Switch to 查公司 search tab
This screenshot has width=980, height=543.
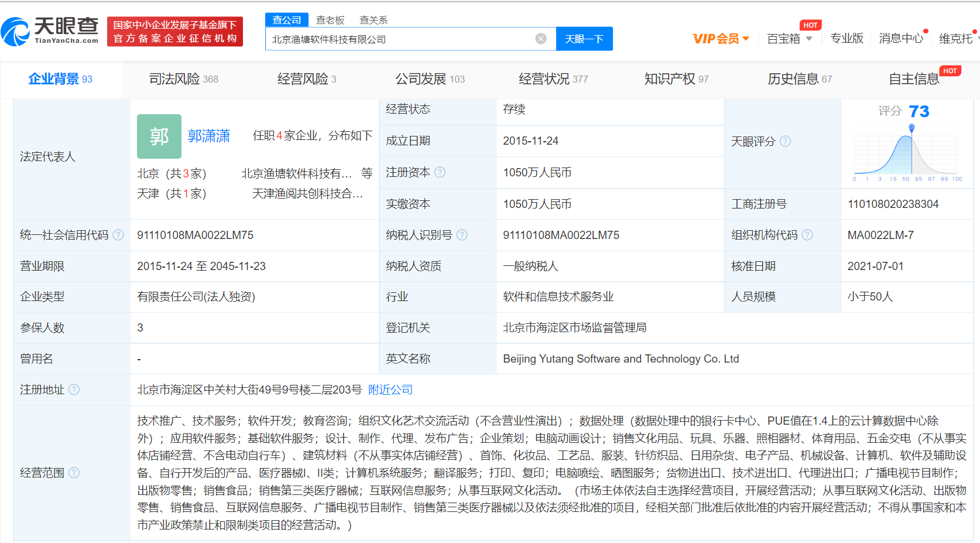[287, 20]
